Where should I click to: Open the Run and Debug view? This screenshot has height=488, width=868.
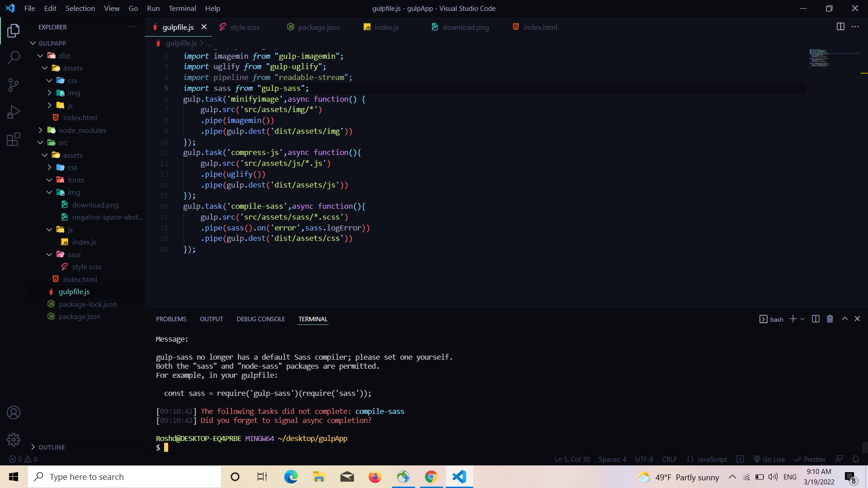point(14,112)
